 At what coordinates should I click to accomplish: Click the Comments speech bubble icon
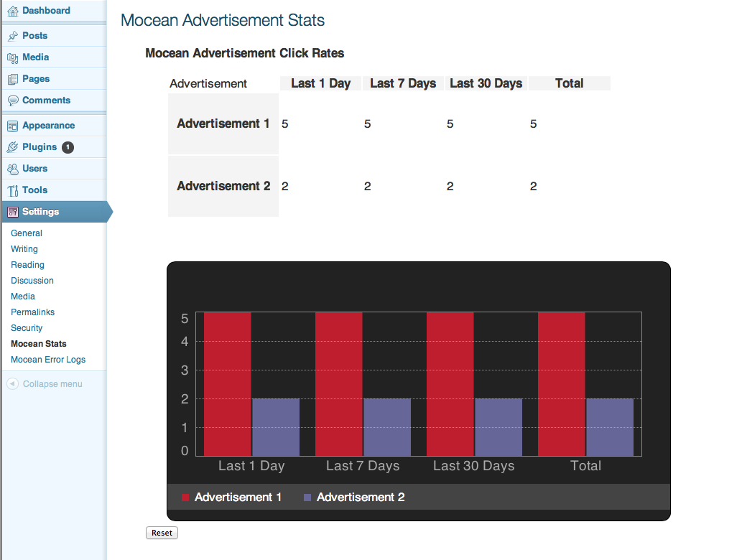13,101
